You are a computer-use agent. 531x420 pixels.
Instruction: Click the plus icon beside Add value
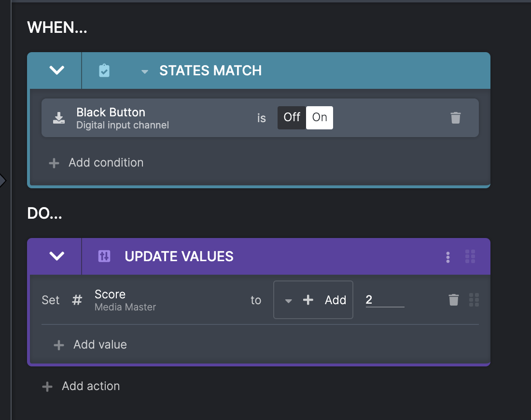59,345
